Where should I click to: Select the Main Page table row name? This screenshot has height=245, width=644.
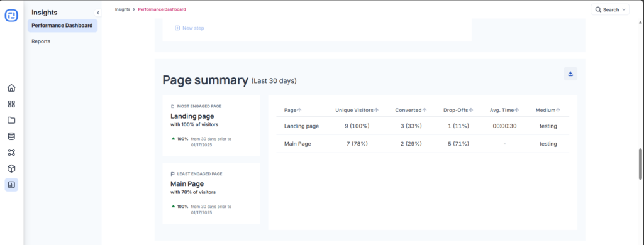[x=297, y=144]
